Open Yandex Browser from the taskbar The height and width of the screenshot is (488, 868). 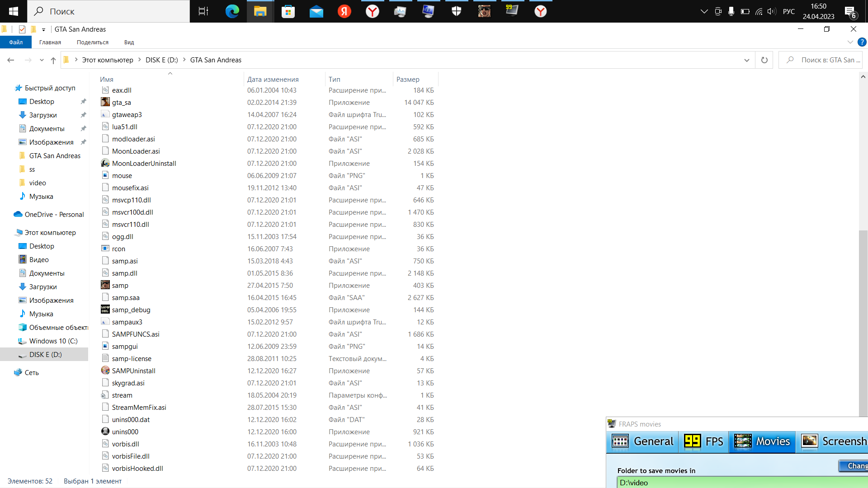tap(372, 11)
